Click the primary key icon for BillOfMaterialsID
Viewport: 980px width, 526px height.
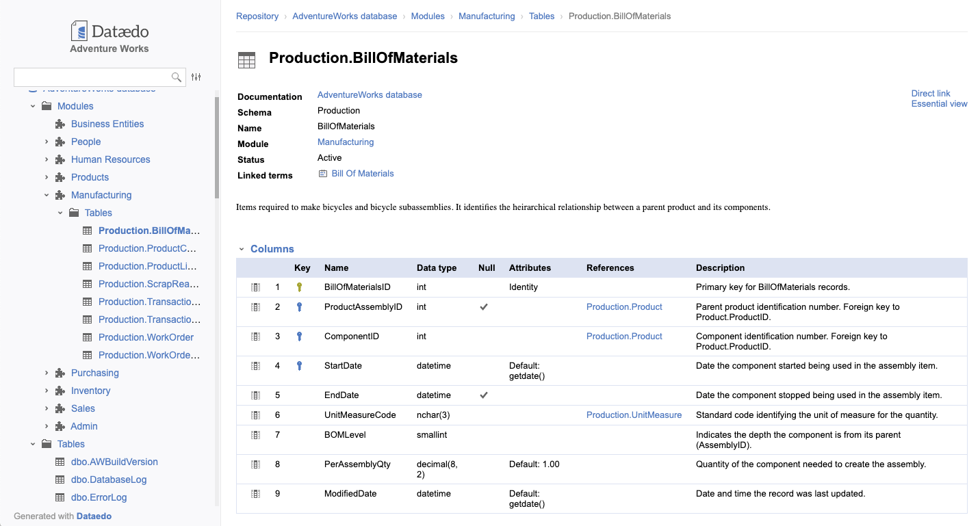coord(299,287)
